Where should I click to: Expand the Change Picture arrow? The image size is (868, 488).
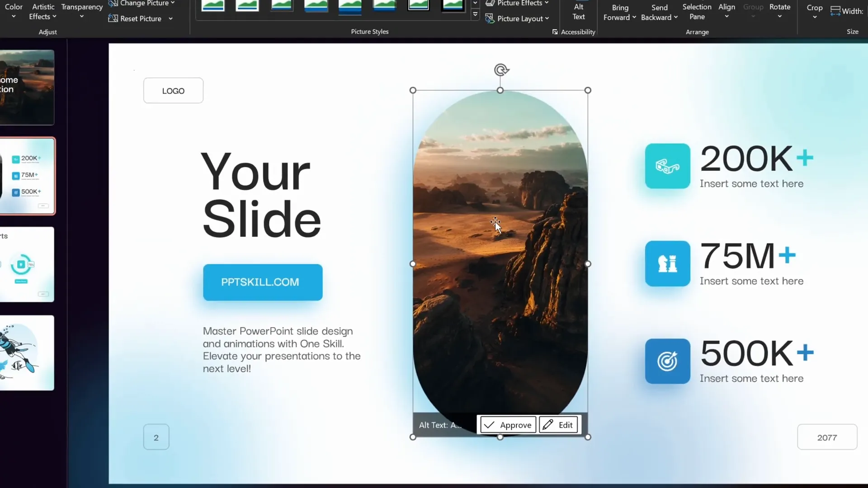[x=173, y=3]
